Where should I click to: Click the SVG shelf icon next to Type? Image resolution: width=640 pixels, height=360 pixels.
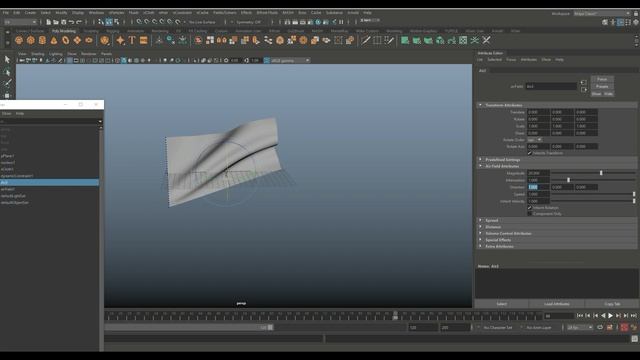143,40
